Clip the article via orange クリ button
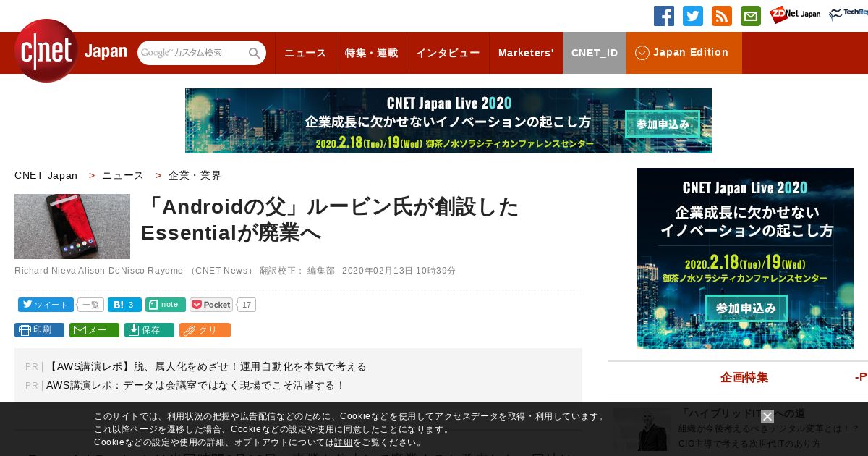 coord(205,330)
